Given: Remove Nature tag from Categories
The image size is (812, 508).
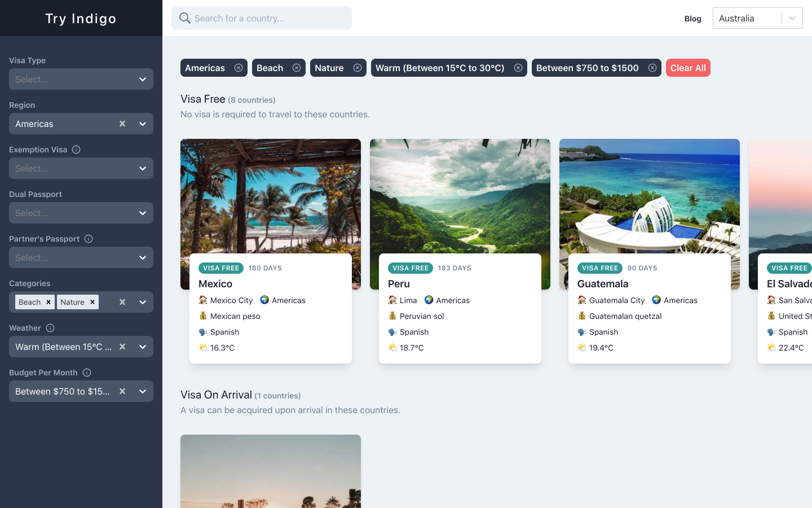Looking at the screenshot, I should (92, 302).
